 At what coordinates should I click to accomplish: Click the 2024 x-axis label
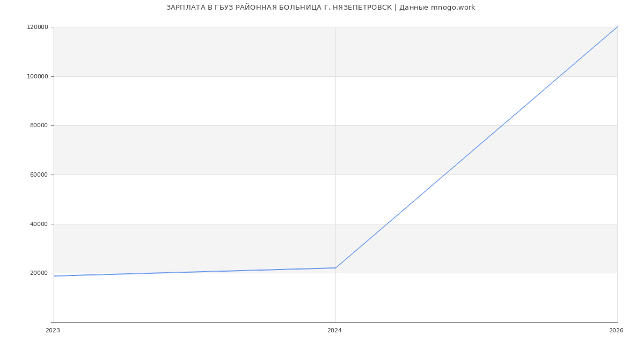334,331
